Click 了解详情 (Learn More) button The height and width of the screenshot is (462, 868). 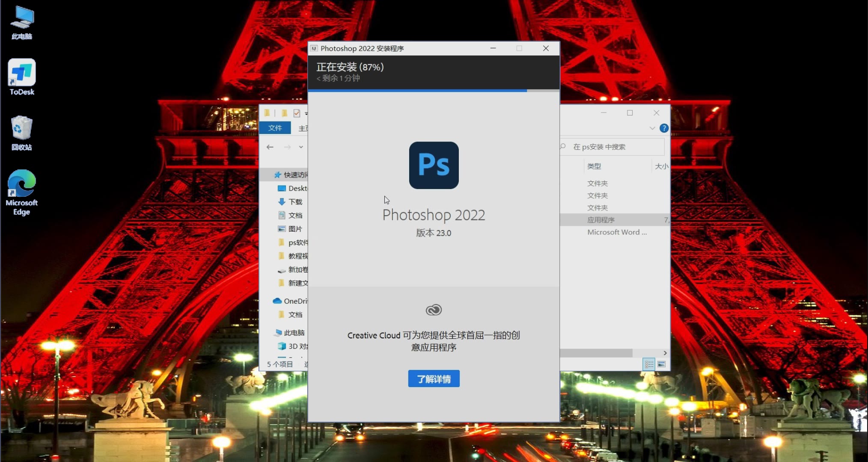[434, 379]
